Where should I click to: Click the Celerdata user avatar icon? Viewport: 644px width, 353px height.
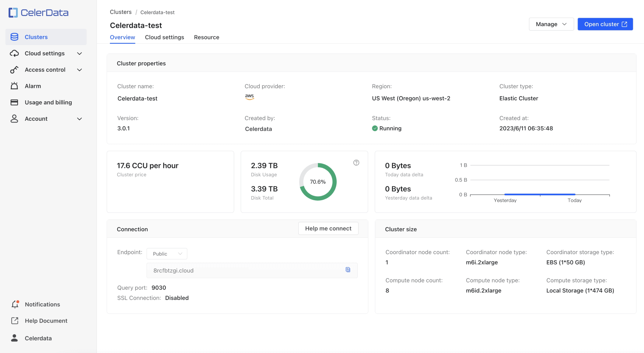pos(14,338)
